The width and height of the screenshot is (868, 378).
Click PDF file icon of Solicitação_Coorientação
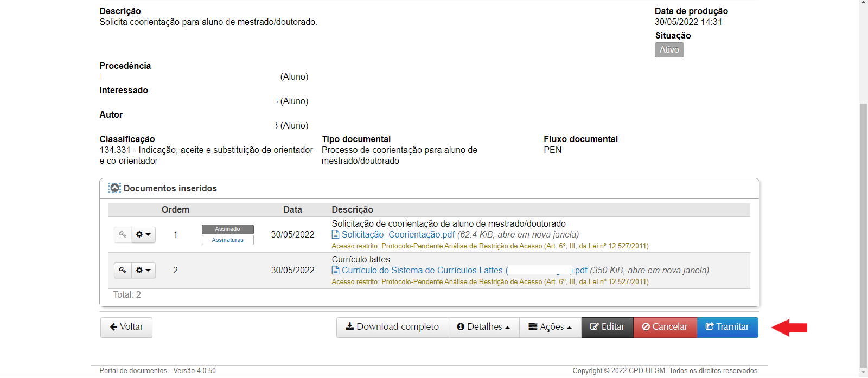[336, 235]
